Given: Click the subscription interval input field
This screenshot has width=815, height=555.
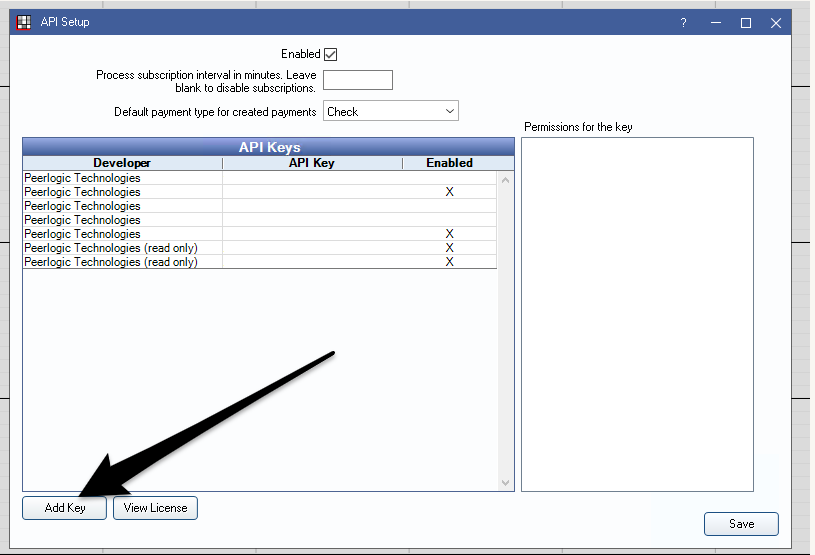Looking at the screenshot, I should click(x=358, y=80).
